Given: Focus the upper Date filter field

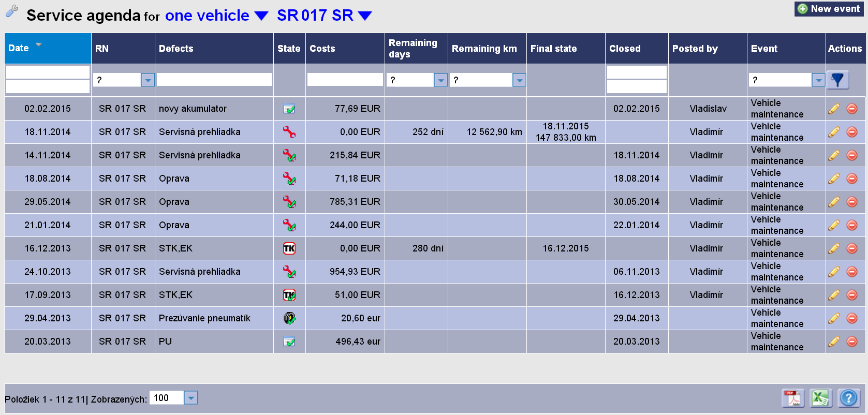Looking at the screenshot, I should tap(48, 72).
